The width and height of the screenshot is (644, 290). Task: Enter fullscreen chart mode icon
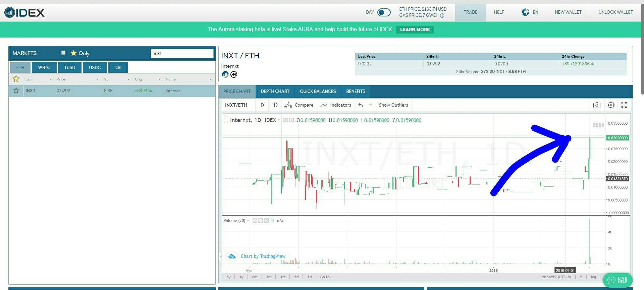[x=624, y=105]
